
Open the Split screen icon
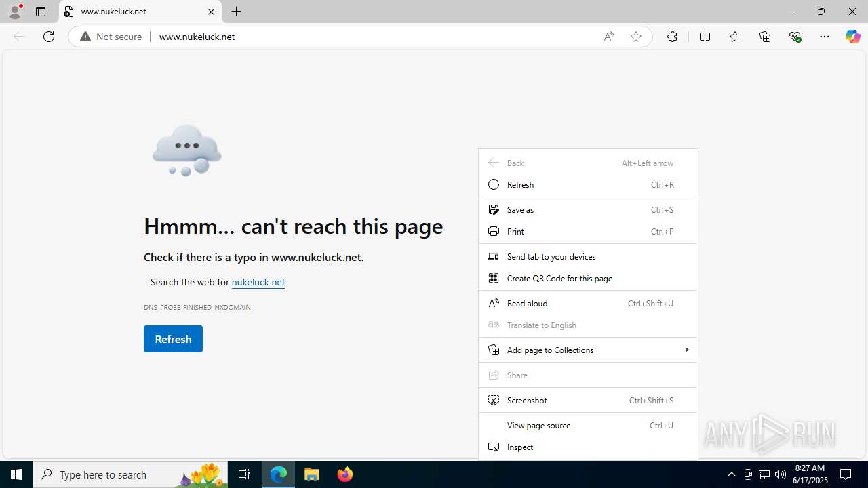pyautogui.click(x=705, y=37)
